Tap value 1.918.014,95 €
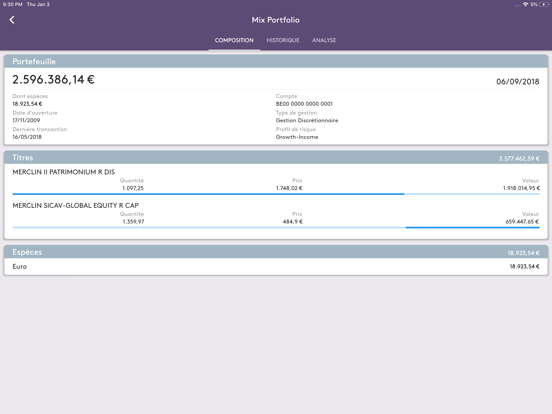The height and width of the screenshot is (414, 552). pyautogui.click(x=521, y=188)
